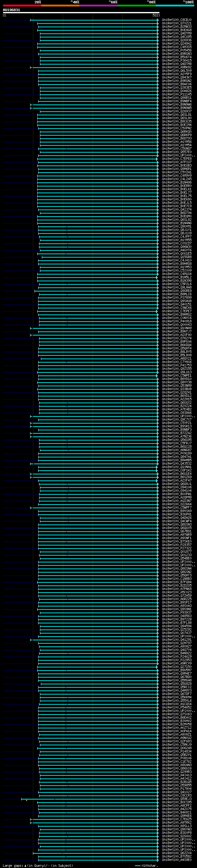
Task: Select hit label UniRef100_B2VZ24
Action: (176, 406)
